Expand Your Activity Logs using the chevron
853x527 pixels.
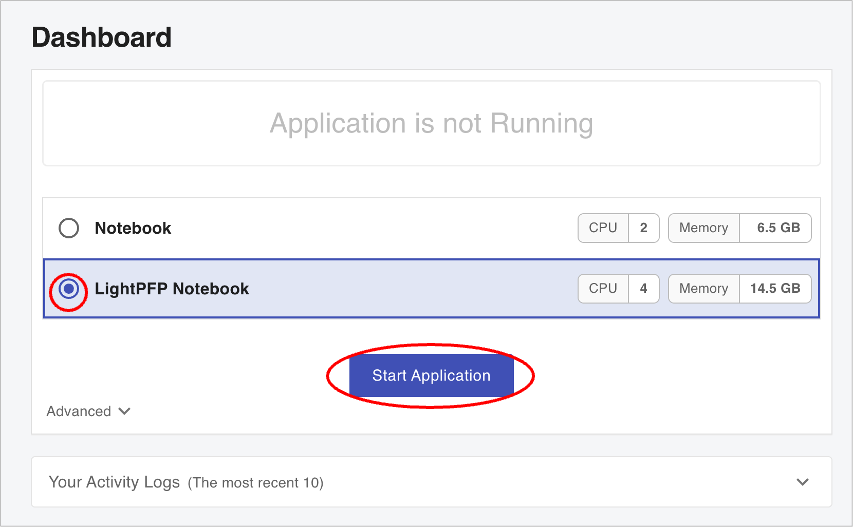(802, 482)
